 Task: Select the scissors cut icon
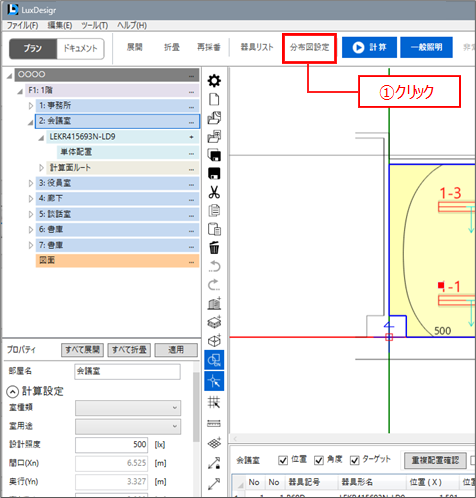tap(214, 192)
